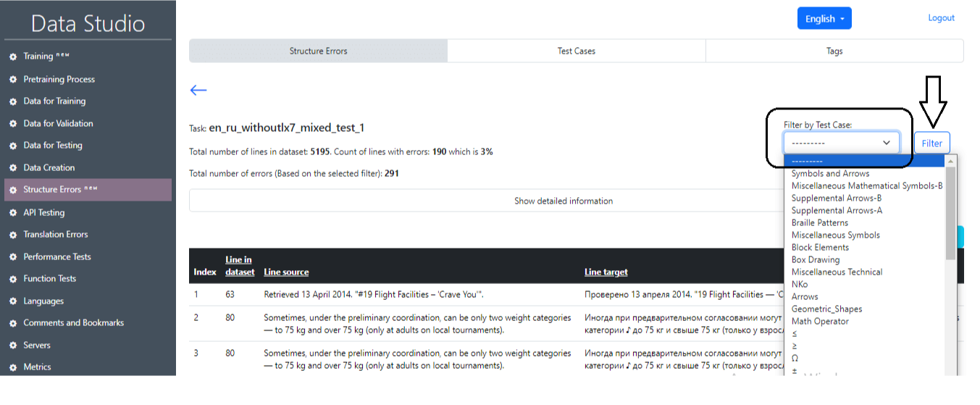The image size is (980, 405).
Task: Click the gear icon next to Languages
Action: coord(13,301)
